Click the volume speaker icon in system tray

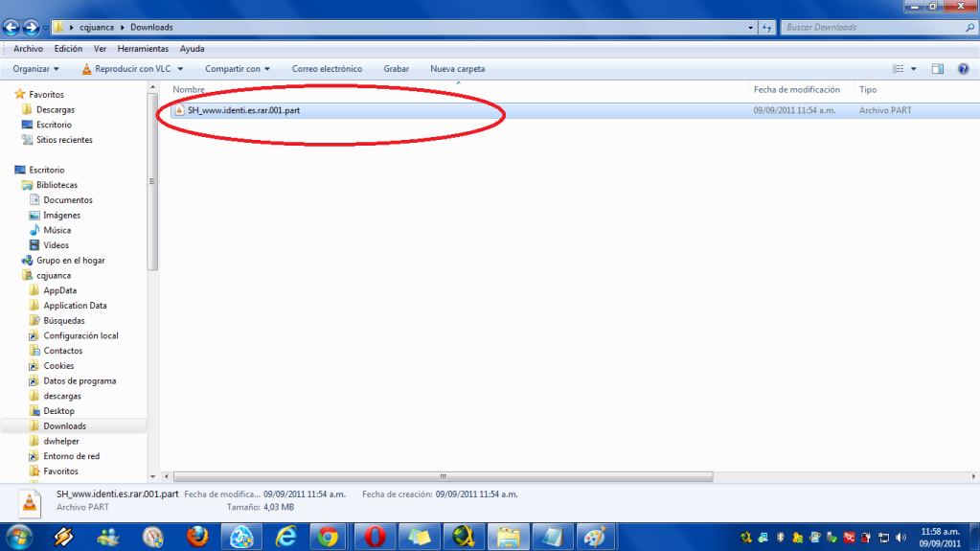point(900,538)
